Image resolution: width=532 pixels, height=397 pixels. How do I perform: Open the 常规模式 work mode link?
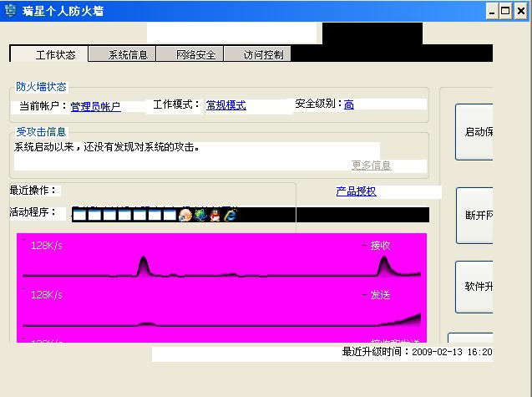(x=226, y=105)
